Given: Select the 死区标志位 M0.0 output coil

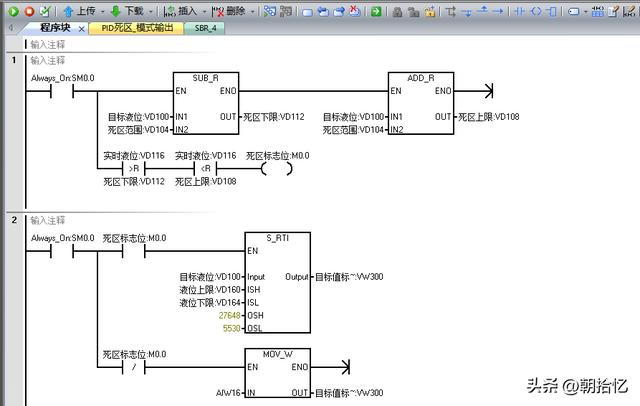Looking at the screenshot, I should (x=277, y=168).
